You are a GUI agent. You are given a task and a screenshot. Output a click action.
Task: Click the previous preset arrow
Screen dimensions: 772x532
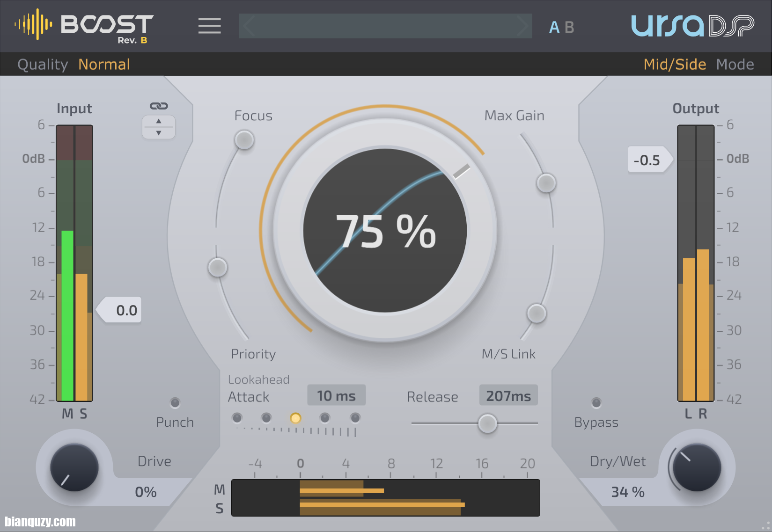pos(250,26)
